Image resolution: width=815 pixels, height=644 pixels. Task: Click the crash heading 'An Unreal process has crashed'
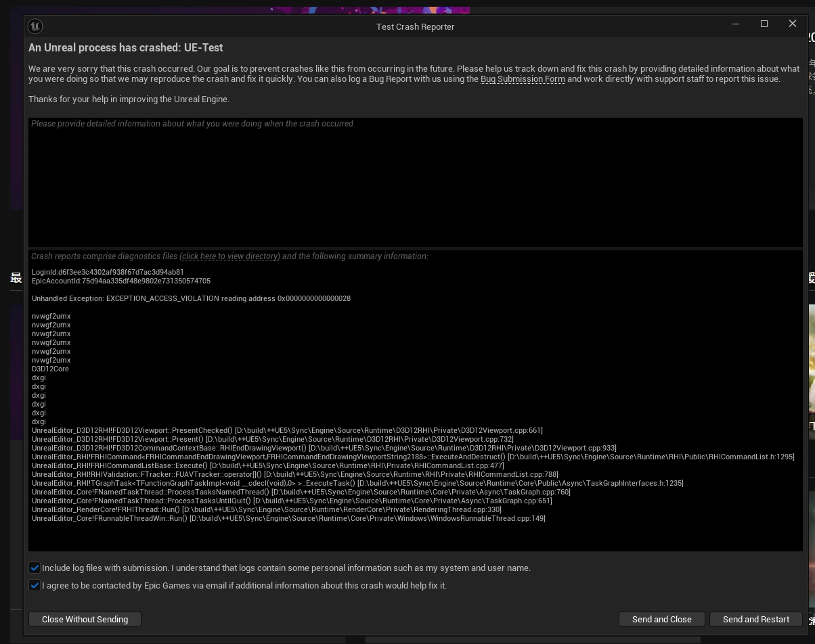[126, 47]
